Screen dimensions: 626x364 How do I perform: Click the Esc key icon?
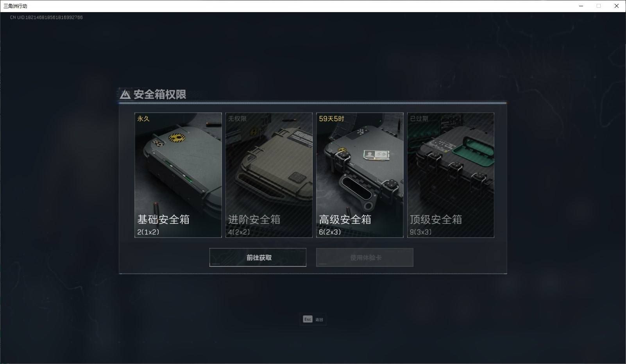pyautogui.click(x=308, y=319)
